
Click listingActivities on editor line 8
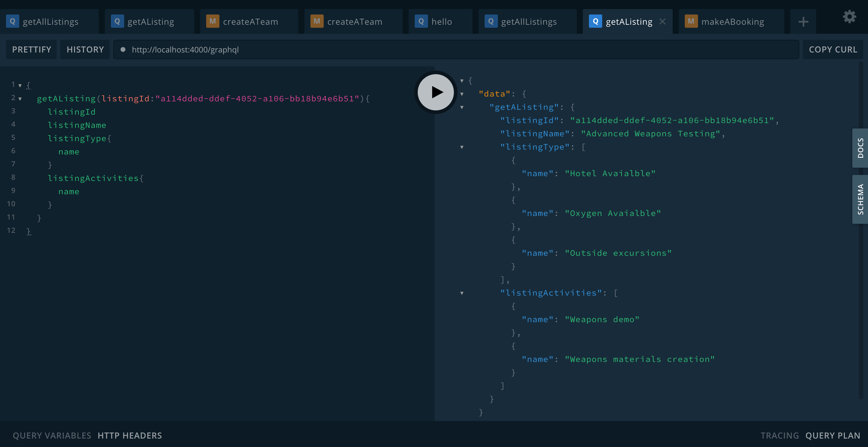93,178
